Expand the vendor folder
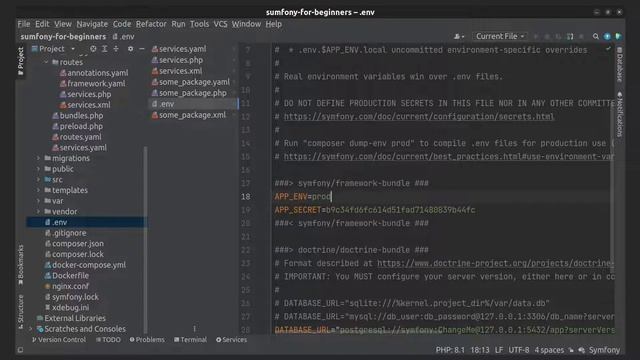The width and height of the screenshot is (640, 360). coord(38,211)
